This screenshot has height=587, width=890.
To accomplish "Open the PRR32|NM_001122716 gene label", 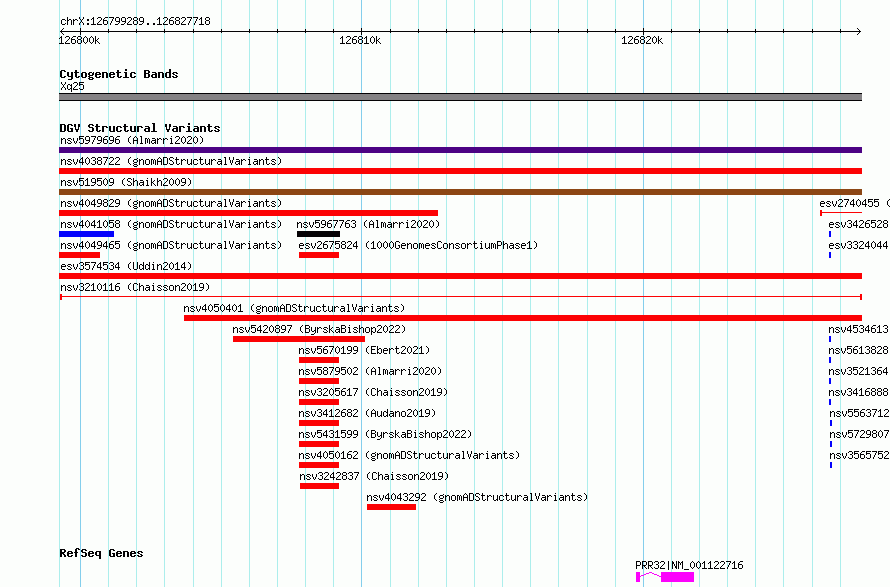I will point(689,565).
